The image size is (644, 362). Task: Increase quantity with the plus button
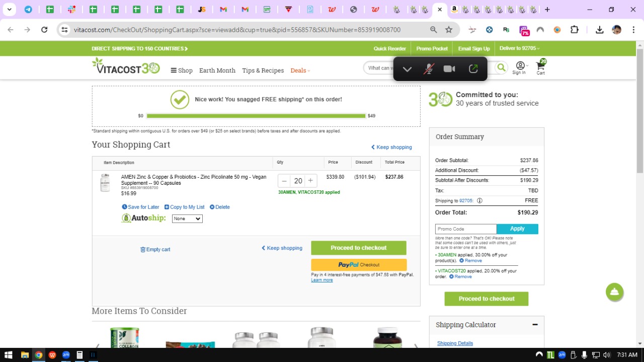pyautogui.click(x=310, y=181)
